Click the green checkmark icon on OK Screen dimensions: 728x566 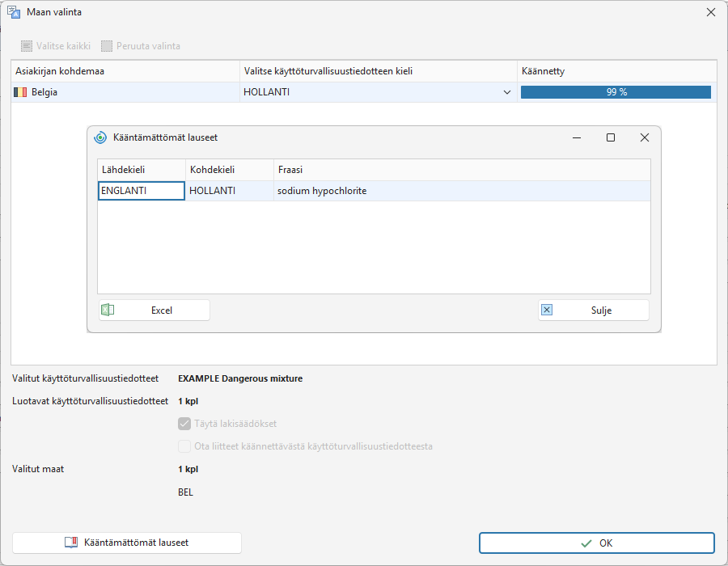click(586, 543)
